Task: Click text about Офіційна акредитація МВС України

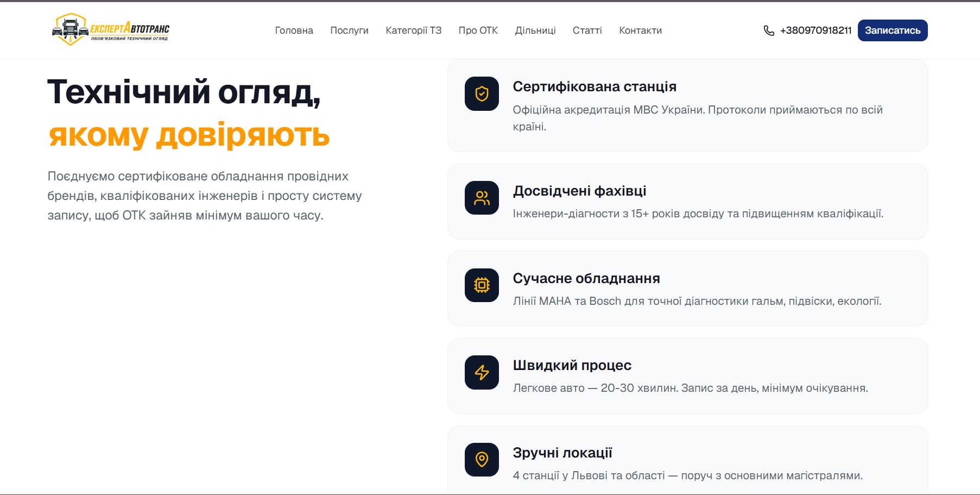Action: [x=698, y=118]
